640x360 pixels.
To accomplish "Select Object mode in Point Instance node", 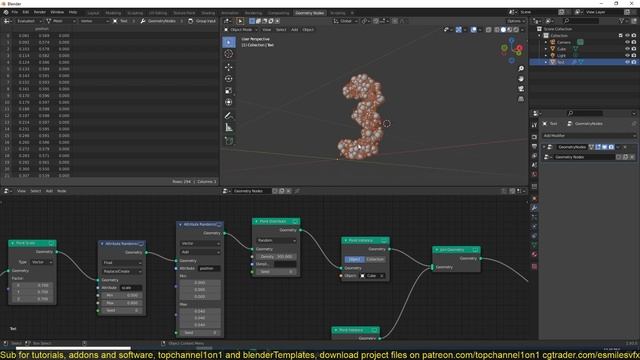I will (354, 259).
